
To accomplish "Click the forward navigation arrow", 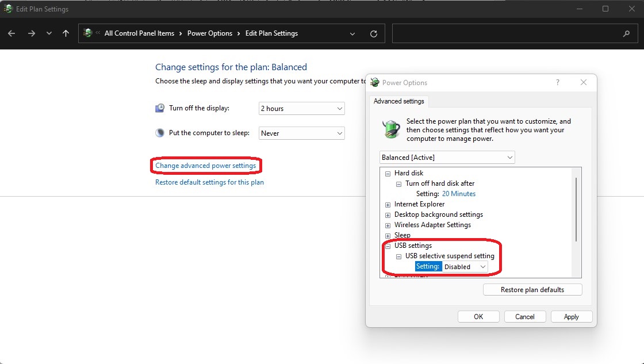I will click(31, 34).
